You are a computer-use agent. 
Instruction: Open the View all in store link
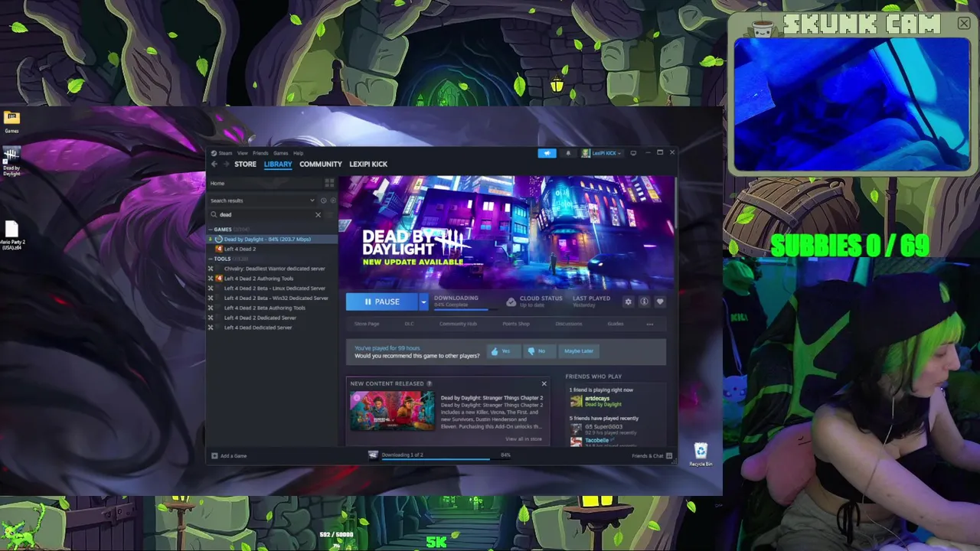[x=524, y=439]
